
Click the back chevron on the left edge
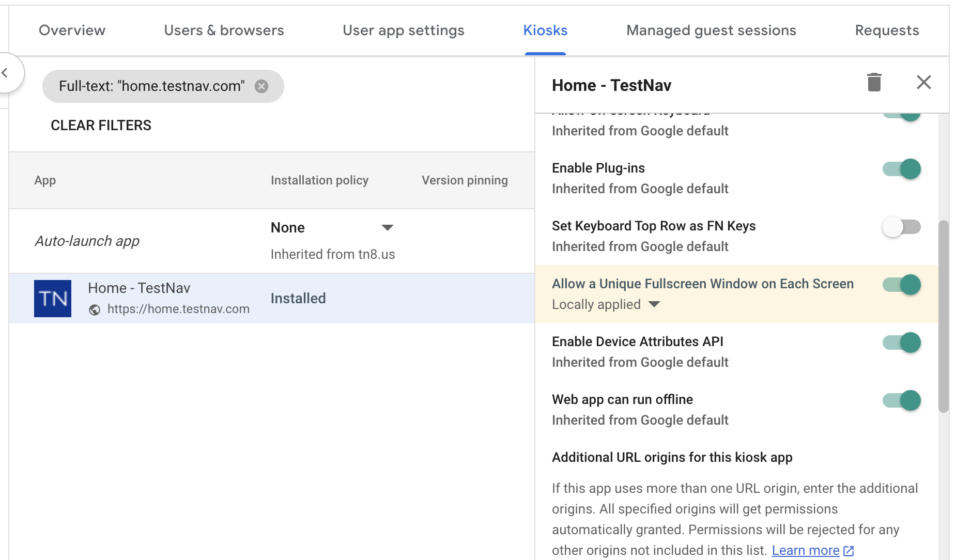(8, 72)
